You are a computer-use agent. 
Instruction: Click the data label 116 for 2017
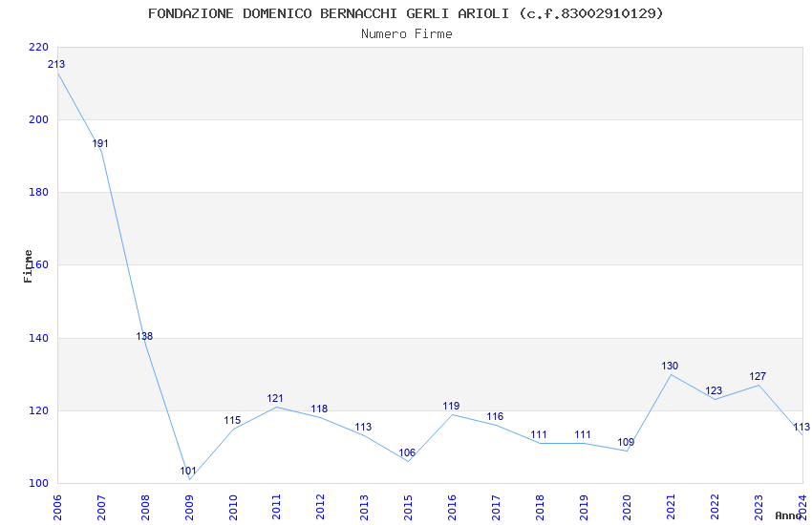coord(495,416)
